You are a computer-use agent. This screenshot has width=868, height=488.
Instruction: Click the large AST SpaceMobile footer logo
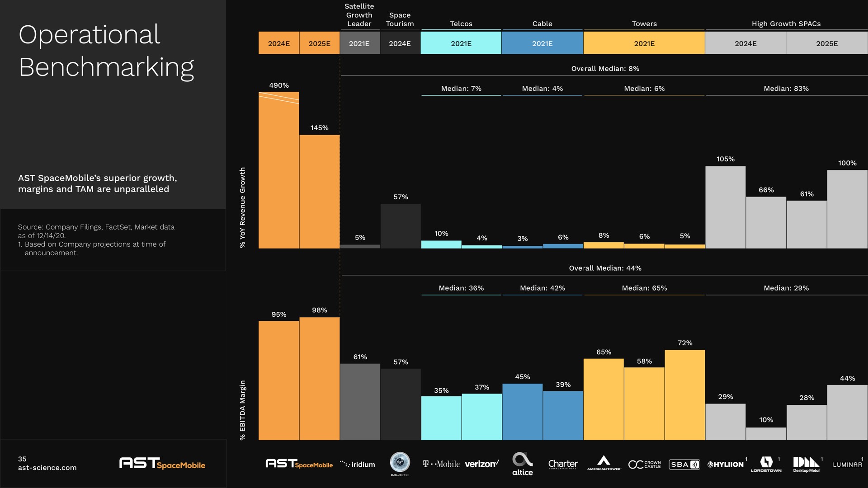coord(162,464)
